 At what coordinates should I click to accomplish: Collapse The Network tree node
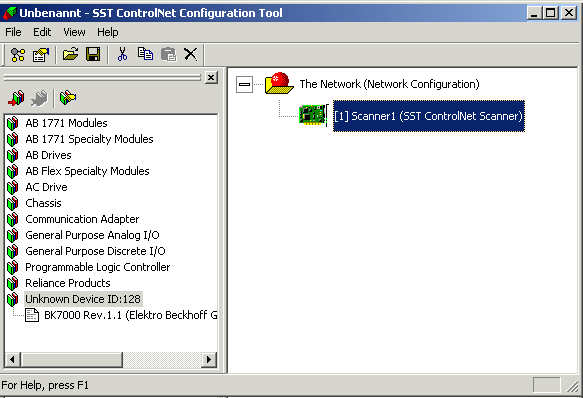244,84
